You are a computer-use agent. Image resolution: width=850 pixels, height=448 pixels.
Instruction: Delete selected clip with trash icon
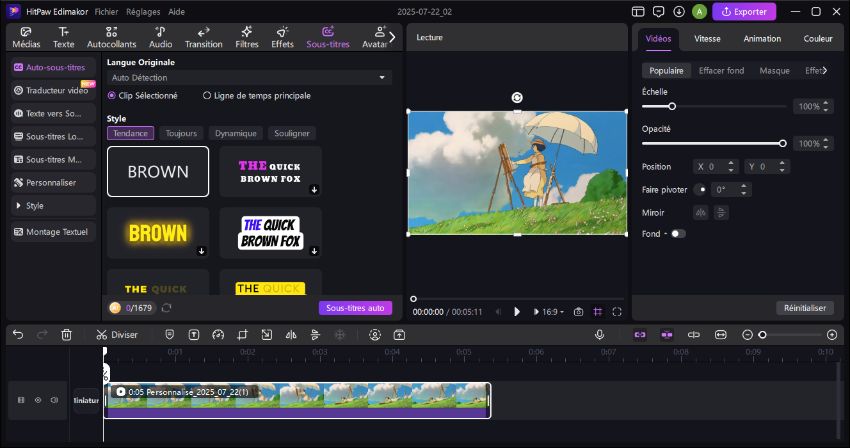(66, 335)
